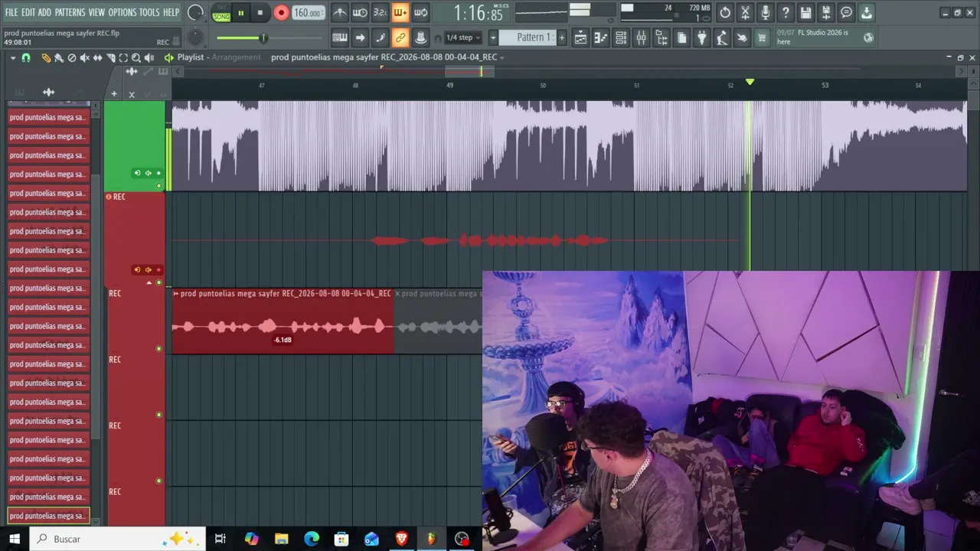This screenshot has width=980, height=551.
Task: Toggle auto-scrolling arrow button
Action: pos(360,37)
